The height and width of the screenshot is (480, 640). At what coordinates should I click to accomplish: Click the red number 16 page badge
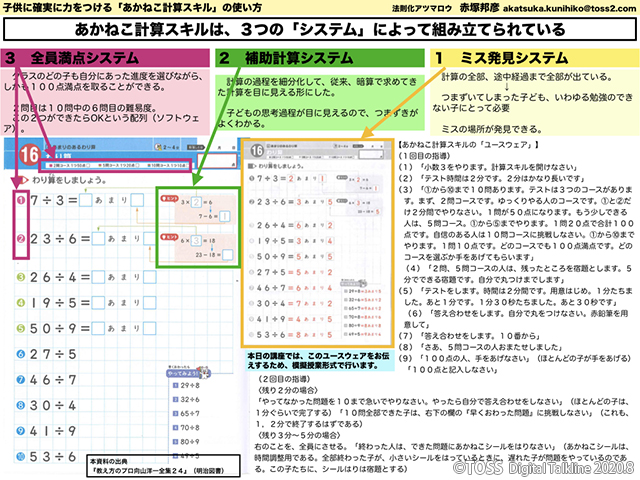click(x=30, y=156)
